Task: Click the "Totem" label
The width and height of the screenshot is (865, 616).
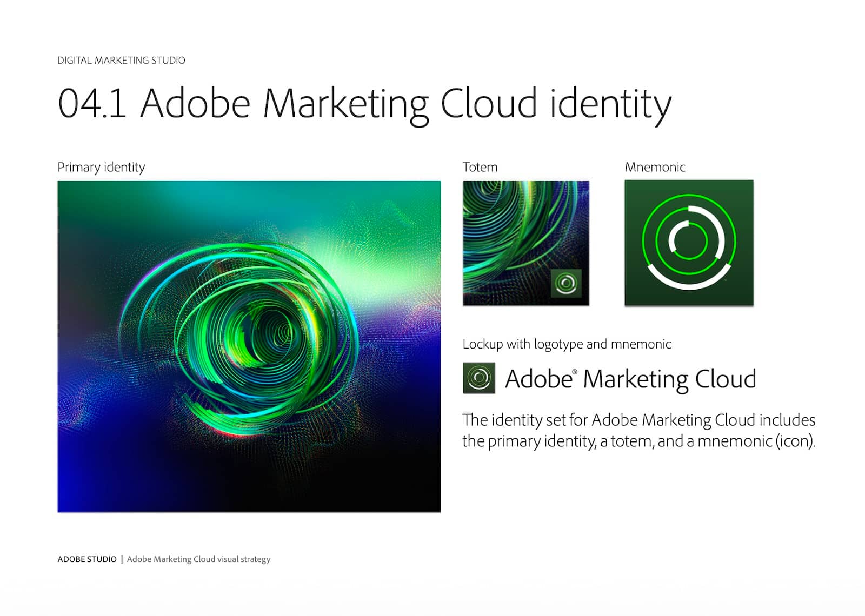Action: 480,167
